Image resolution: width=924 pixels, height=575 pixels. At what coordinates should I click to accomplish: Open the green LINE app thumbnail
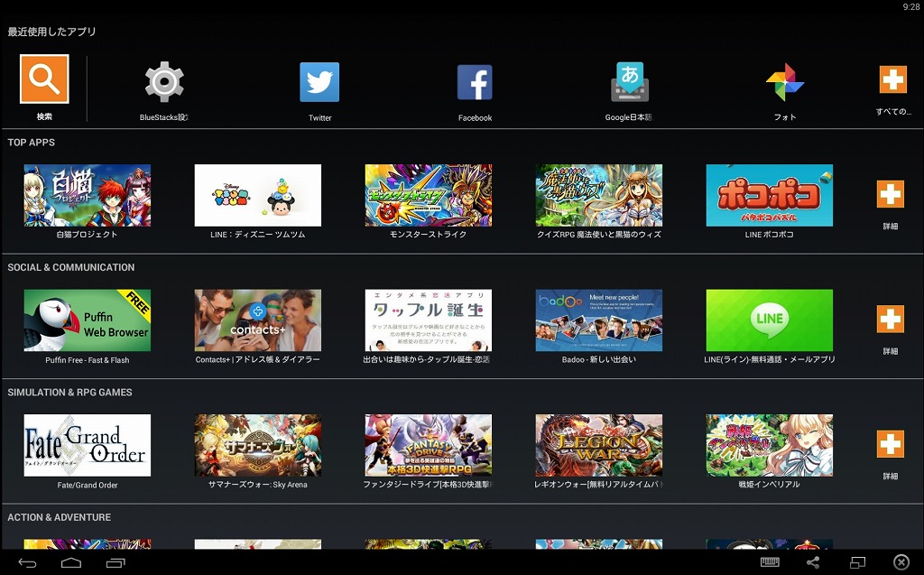click(x=769, y=320)
